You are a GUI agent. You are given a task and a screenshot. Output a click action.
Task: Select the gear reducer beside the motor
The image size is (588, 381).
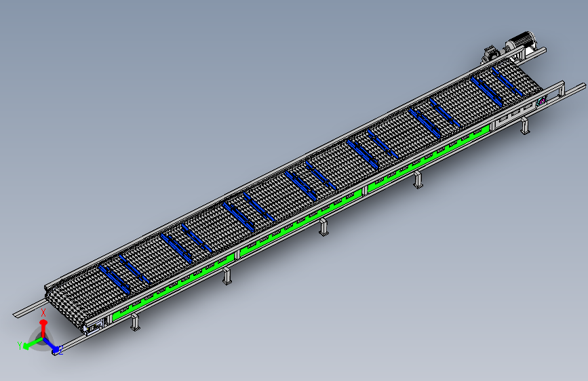490,55
